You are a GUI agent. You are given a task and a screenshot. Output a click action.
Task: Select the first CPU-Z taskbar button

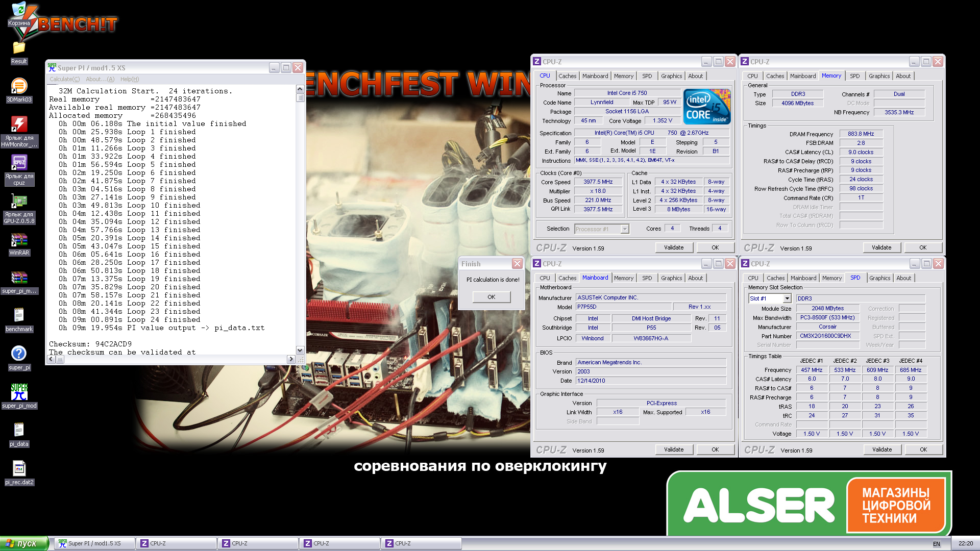(177, 544)
